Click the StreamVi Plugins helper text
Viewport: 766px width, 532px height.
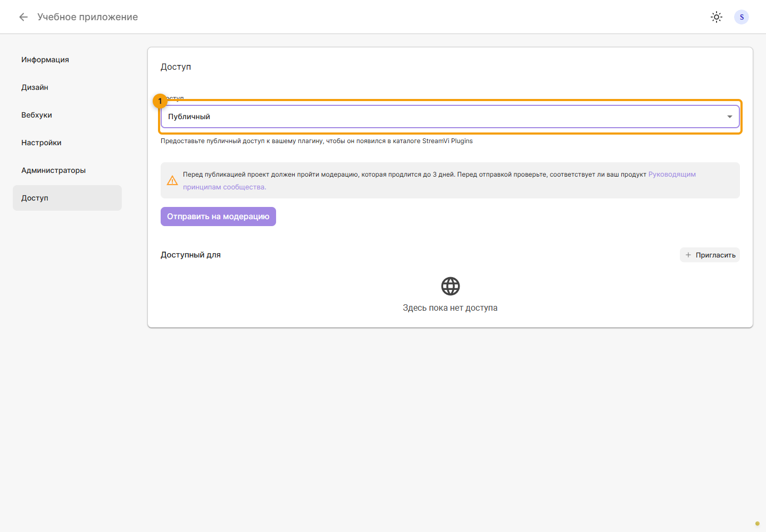pyautogui.click(x=317, y=141)
